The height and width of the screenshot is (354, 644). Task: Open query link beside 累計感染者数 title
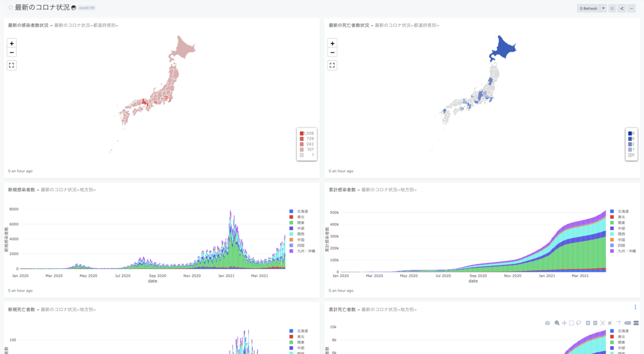(389, 190)
